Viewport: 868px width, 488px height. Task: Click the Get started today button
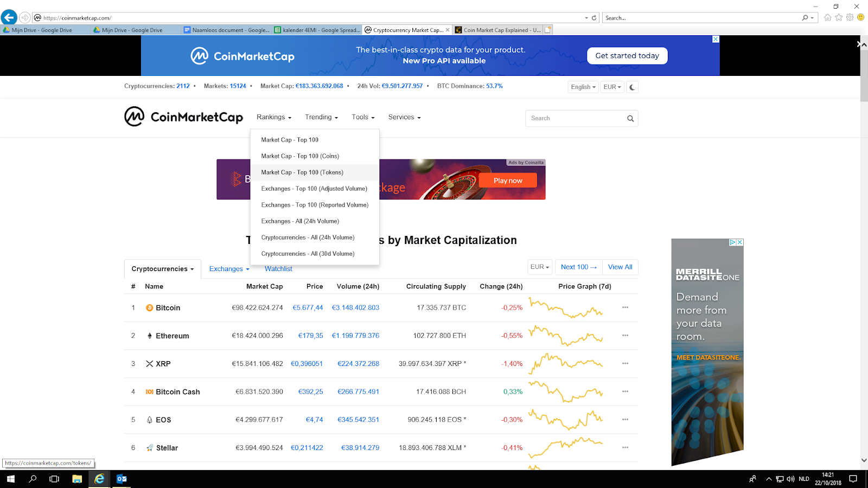[627, 56]
